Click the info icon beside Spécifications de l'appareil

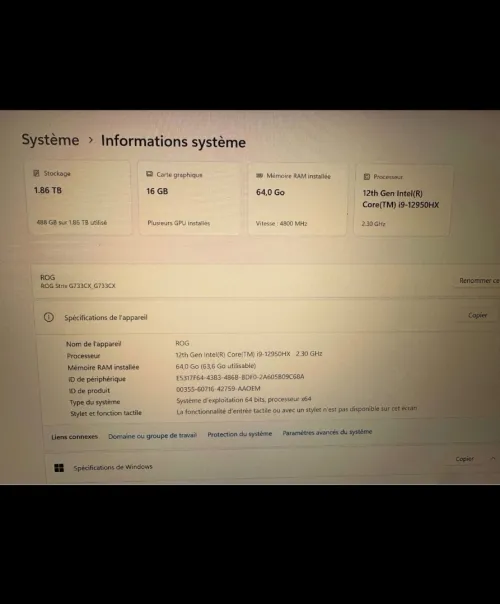(49, 317)
